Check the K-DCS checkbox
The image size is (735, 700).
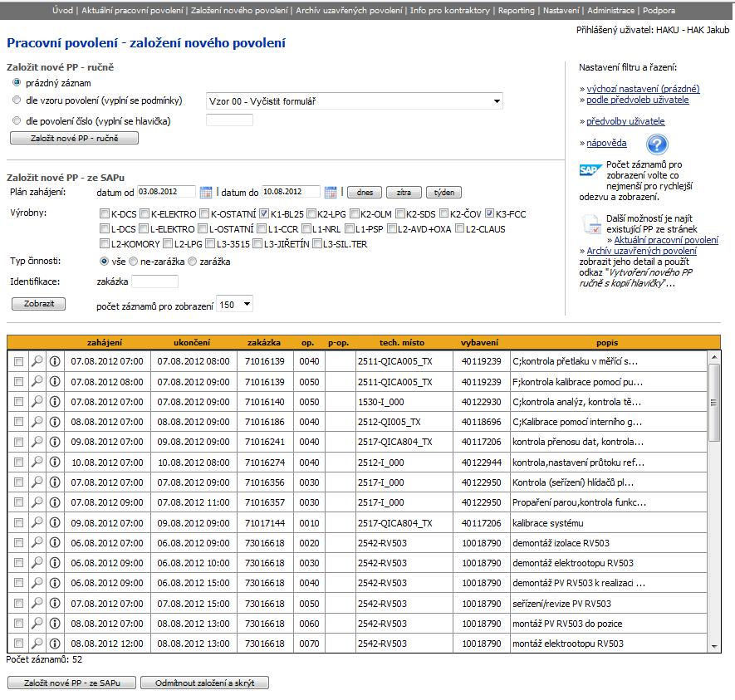104,213
